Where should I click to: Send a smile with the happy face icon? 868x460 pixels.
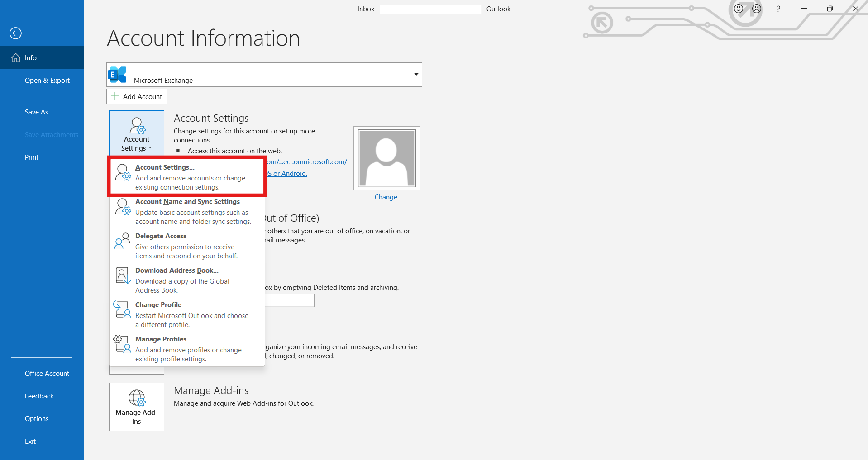tap(739, 9)
